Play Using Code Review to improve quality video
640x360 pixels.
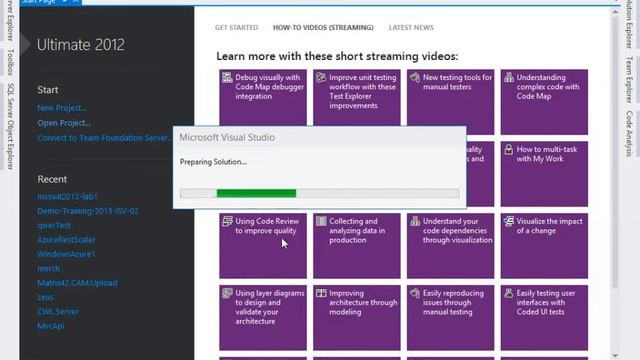click(x=263, y=246)
